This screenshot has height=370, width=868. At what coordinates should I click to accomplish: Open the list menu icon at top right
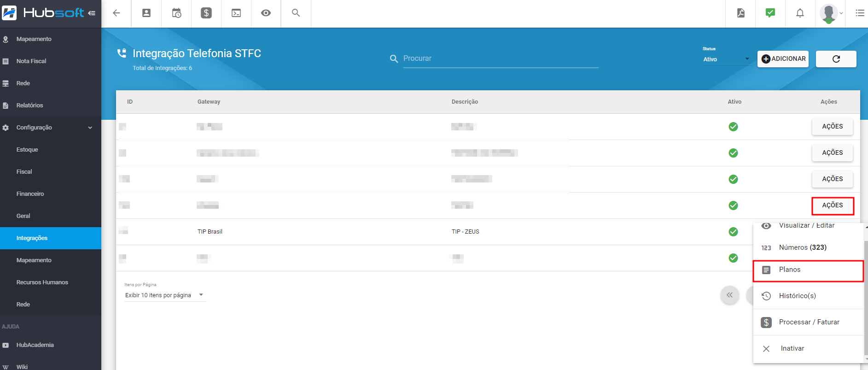click(x=860, y=13)
